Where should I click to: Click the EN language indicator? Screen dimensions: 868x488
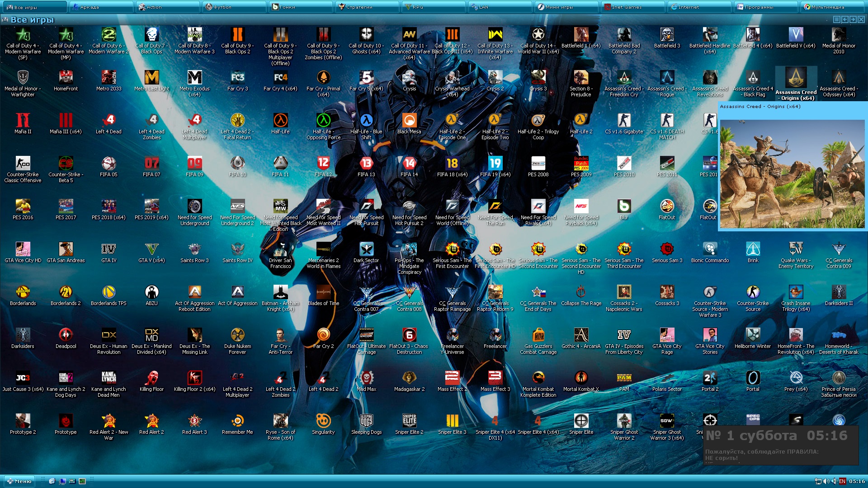(842, 481)
